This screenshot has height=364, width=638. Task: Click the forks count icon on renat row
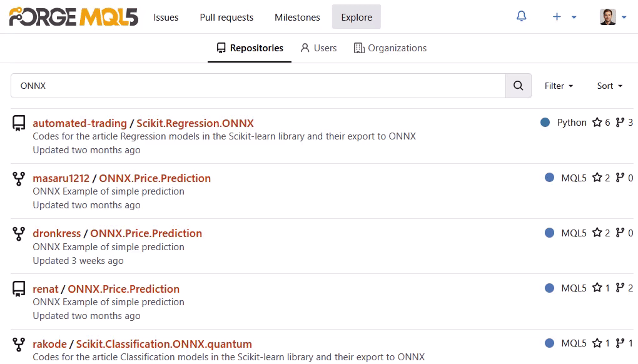620,288
